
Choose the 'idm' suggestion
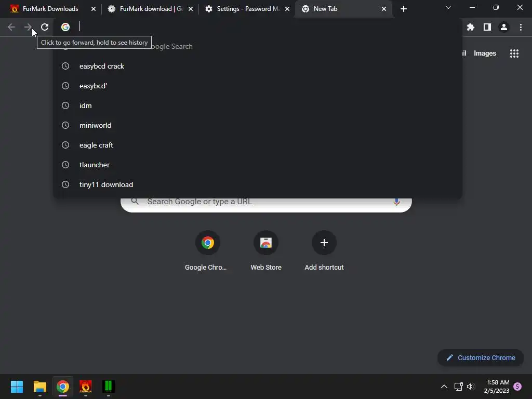pos(258,105)
